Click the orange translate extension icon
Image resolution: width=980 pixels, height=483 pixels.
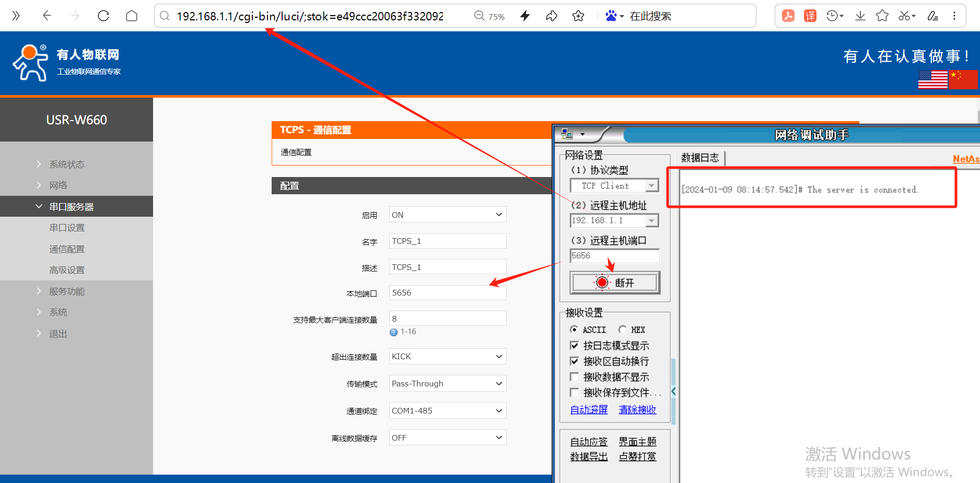pyautogui.click(x=810, y=16)
